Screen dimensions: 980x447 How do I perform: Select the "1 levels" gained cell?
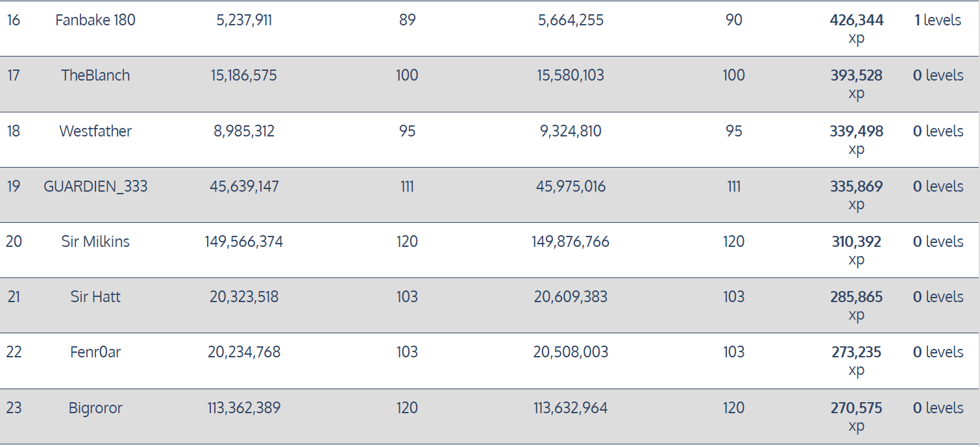[x=937, y=20]
